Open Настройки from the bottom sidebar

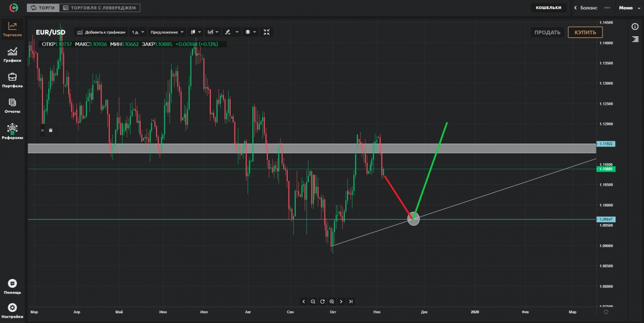tap(12, 308)
